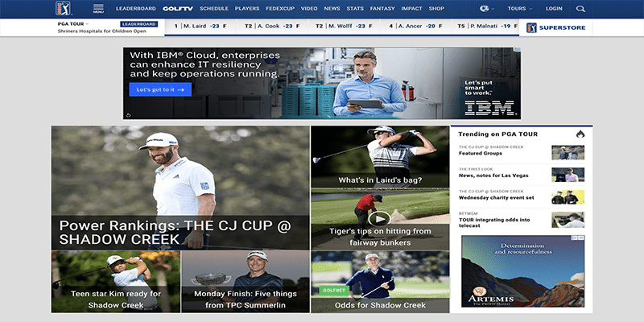Select M. Laird leaderboard entry

point(200,26)
